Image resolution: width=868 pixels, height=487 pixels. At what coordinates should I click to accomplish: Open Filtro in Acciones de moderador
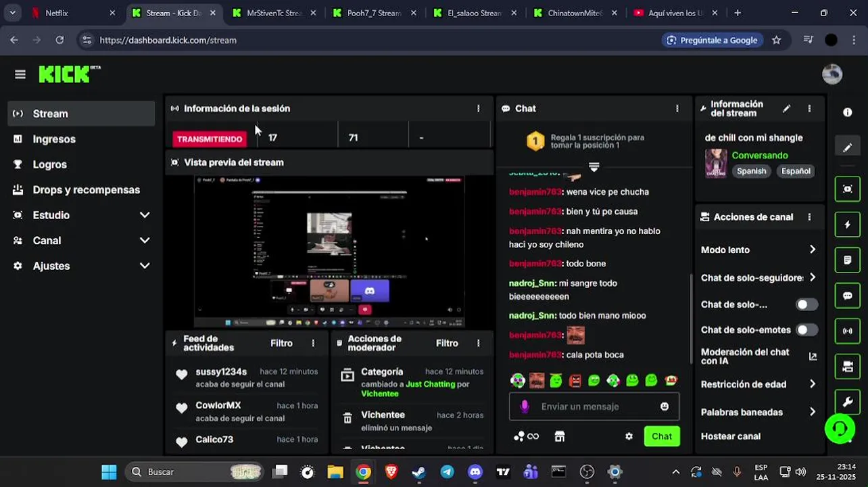pos(447,344)
